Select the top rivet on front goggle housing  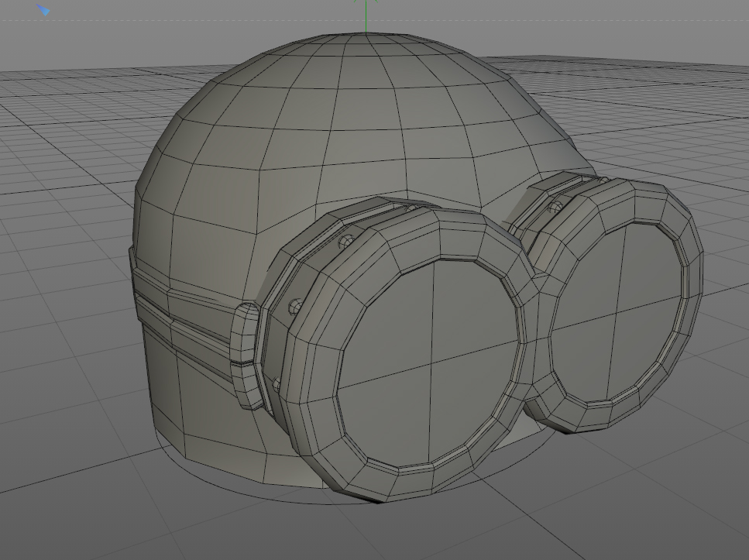click(x=345, y=242)
